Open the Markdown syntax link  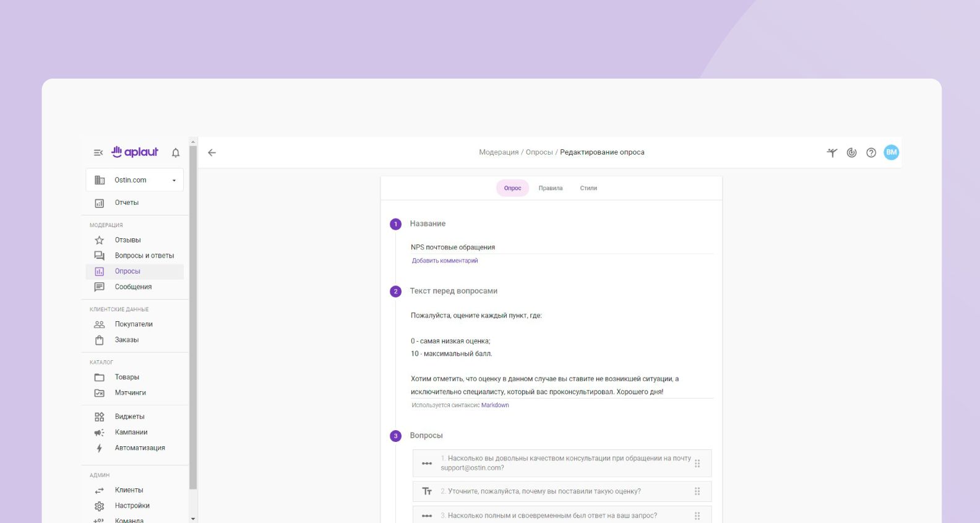coord(495,405)
